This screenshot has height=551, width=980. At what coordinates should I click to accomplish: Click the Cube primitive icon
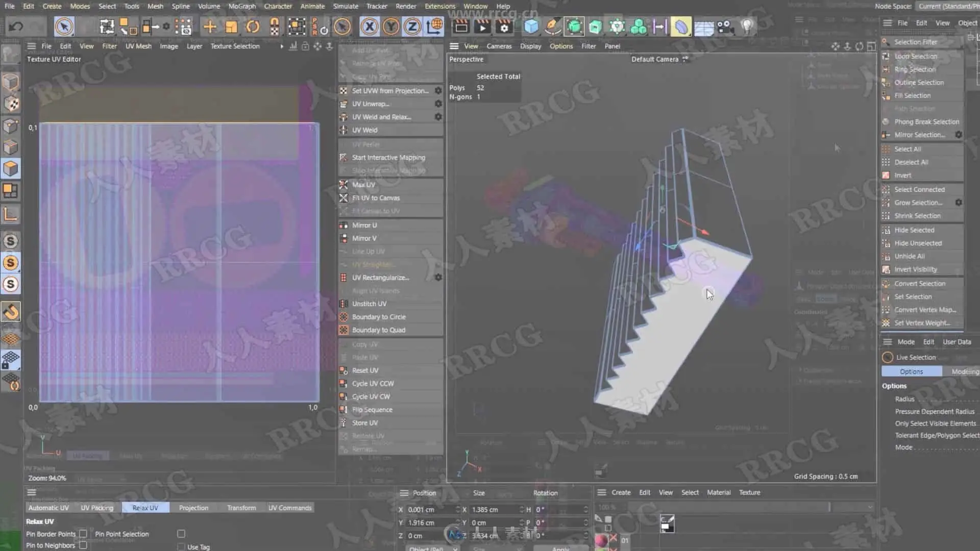[531, 27]
